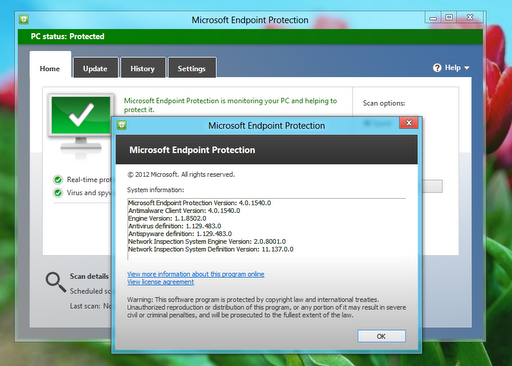Click the Real-time protection green check icon
Screen dimensions: 512x366
click(x=58, y=180)
